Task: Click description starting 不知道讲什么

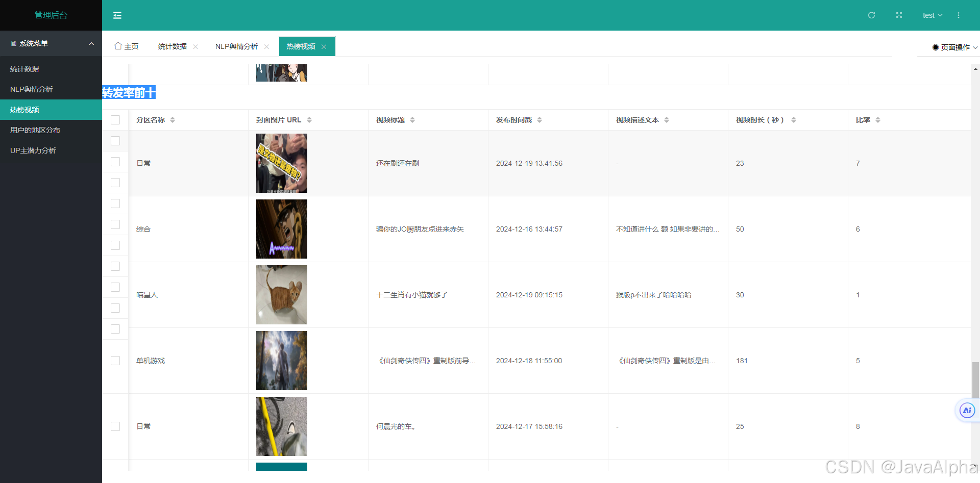Action: [x=668, y=229]
